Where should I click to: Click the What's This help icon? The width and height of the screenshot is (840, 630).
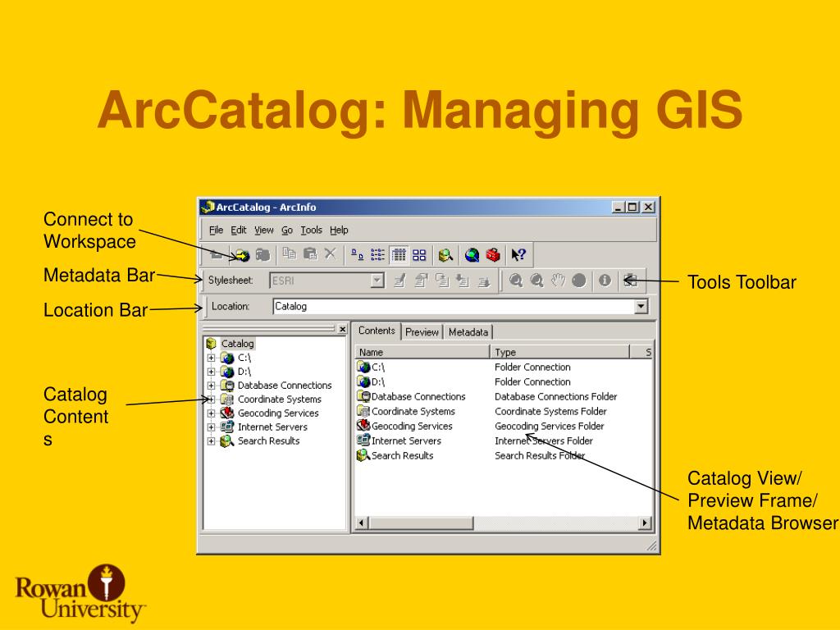[518, 255]
